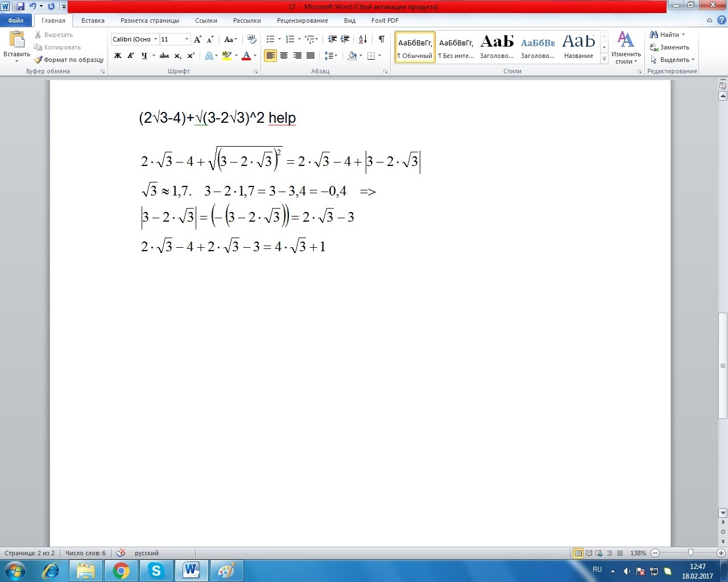728x582 pixels.
Task: Open the Файл tab
Action: tap(16, 20)
